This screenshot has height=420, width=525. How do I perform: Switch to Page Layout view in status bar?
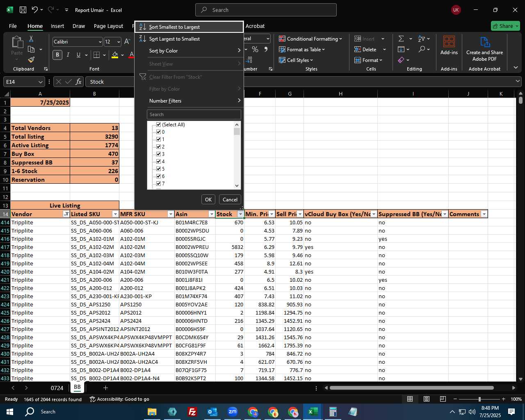[x=427, y=399]
